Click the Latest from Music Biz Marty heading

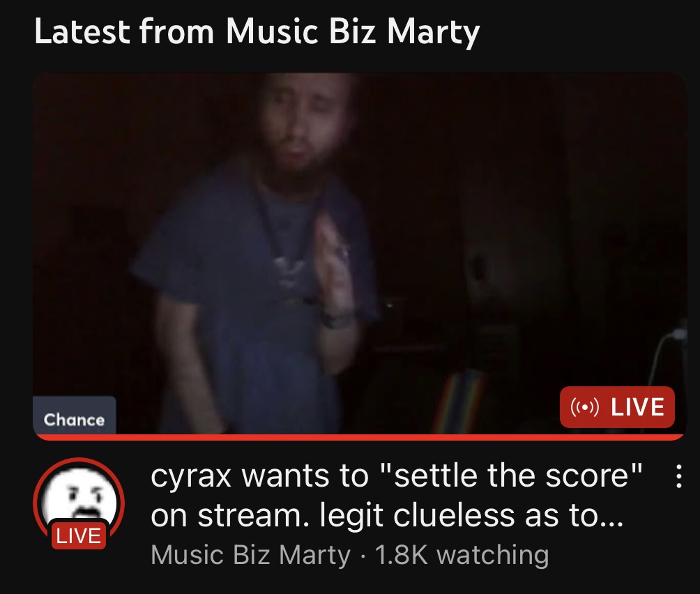(257, 31)
